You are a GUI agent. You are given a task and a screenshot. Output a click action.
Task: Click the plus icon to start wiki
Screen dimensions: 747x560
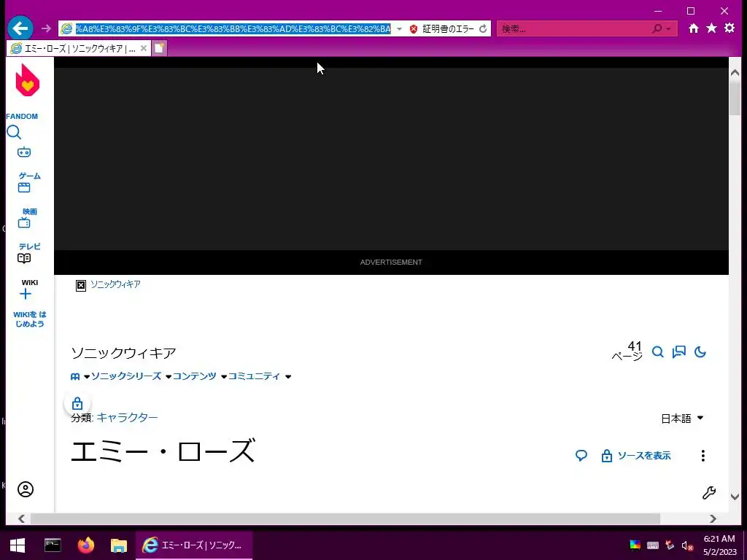26,294
